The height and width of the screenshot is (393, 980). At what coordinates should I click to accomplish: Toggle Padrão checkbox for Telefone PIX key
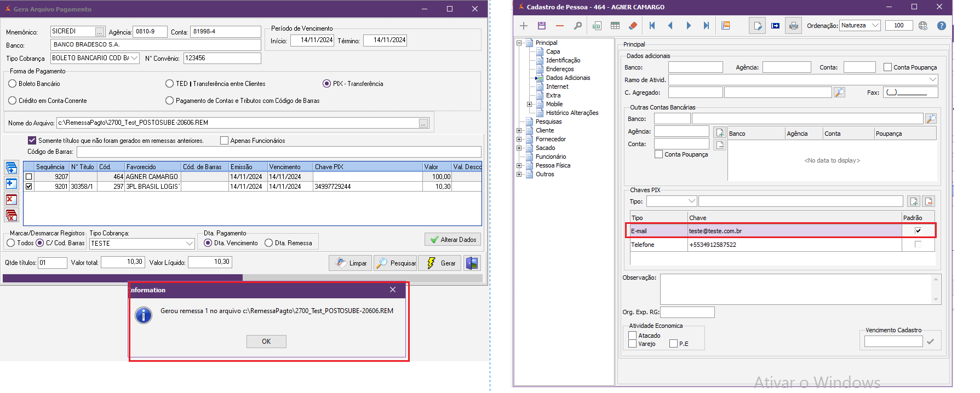pos(918,245)
